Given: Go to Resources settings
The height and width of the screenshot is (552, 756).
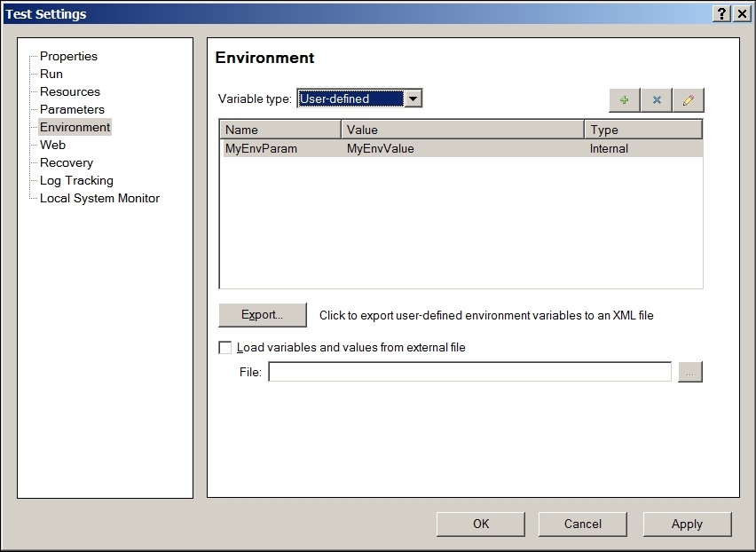Looking at the screenshot, I should point(70,91).
